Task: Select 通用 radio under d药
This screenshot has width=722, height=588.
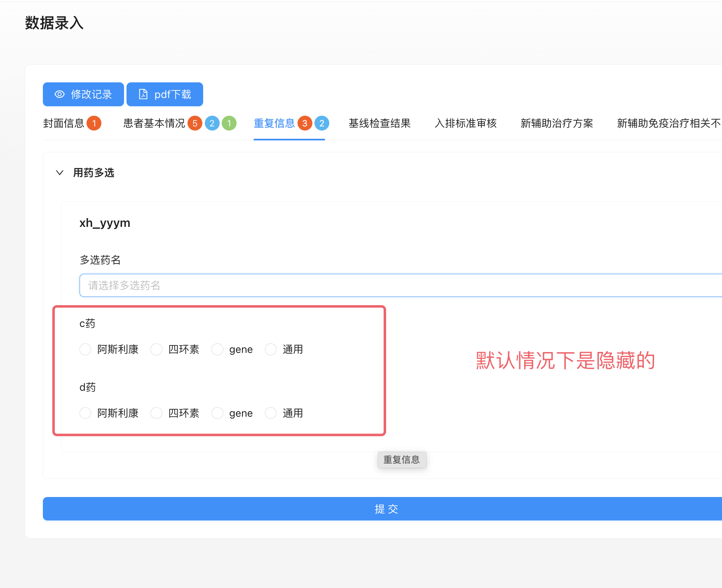Action: point(270,413)
